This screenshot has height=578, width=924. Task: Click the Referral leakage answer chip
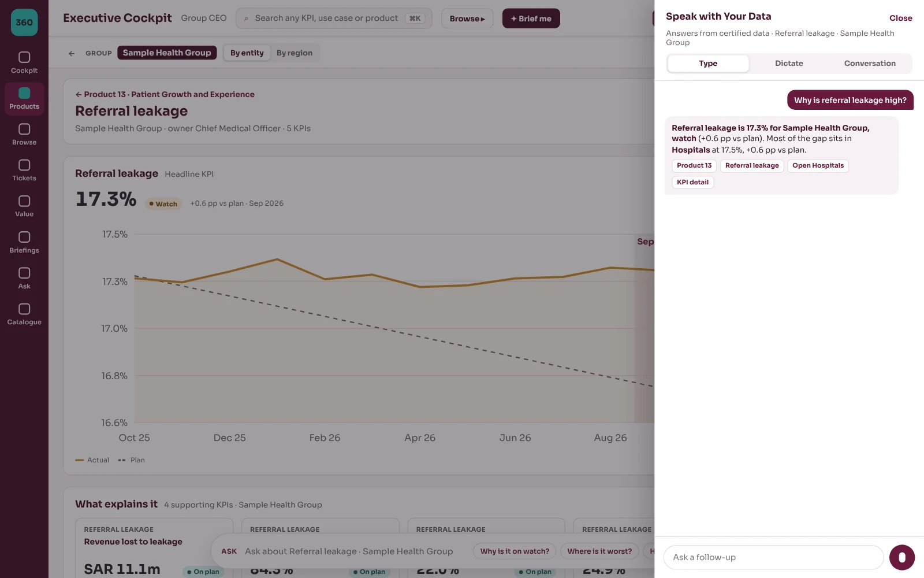point(752,166)
